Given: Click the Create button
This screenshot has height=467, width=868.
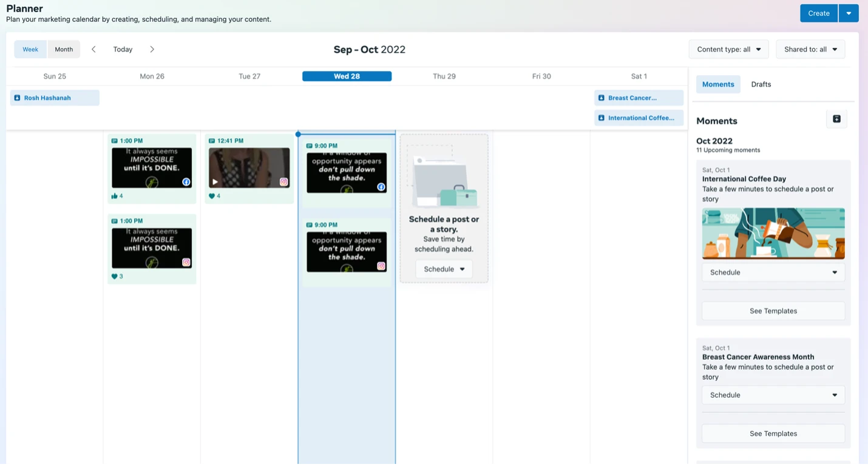Looking at the screenshot, I should pos(819,13).
